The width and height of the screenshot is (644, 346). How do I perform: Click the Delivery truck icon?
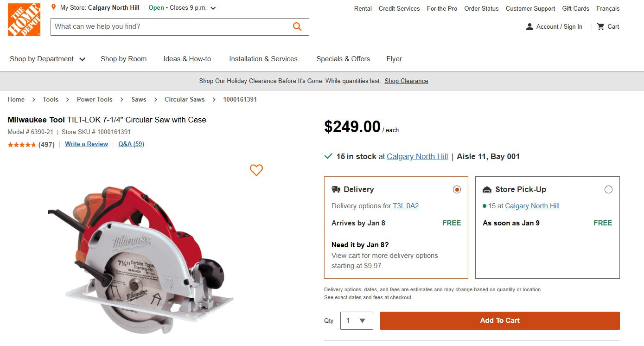[336, 189]
